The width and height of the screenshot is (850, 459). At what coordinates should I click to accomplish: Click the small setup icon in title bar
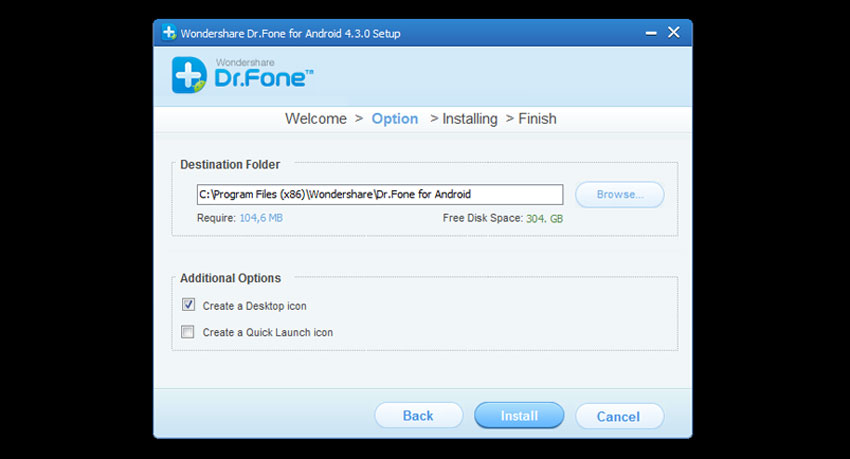(169, 33)
